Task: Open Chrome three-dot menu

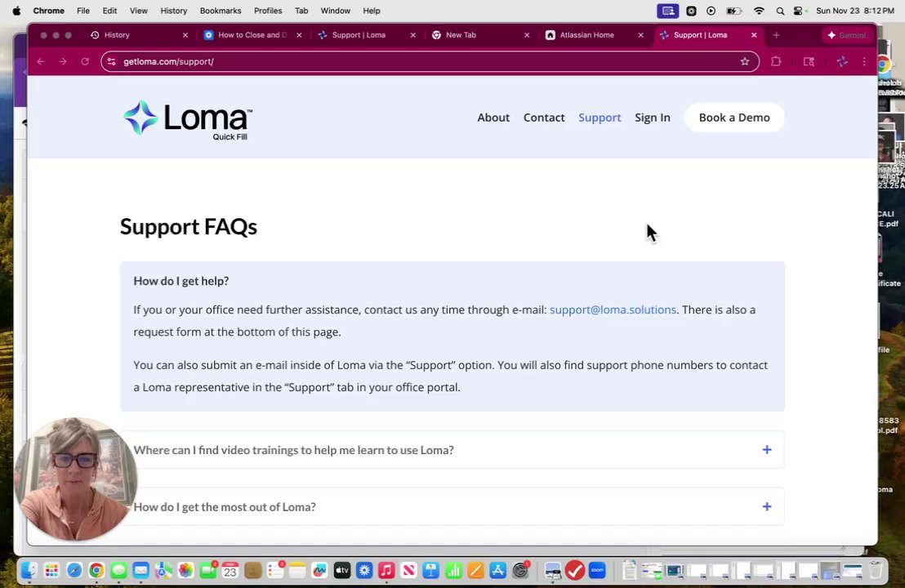Action: click(864, 61)
